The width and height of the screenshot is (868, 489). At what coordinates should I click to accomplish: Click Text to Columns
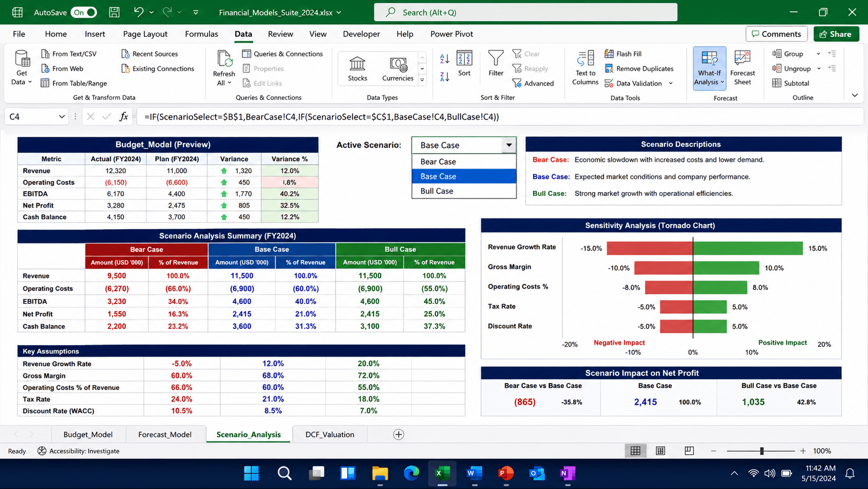[x=586, y=68]
